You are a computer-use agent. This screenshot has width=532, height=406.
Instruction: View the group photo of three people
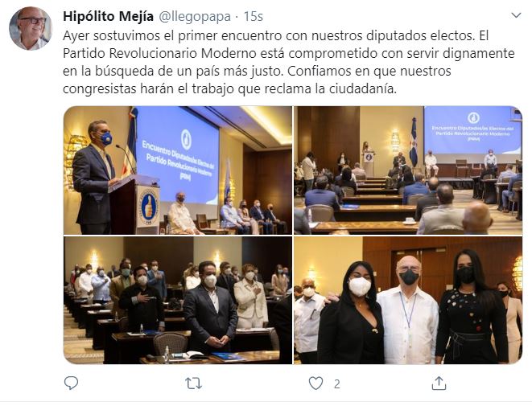[408, 300]
